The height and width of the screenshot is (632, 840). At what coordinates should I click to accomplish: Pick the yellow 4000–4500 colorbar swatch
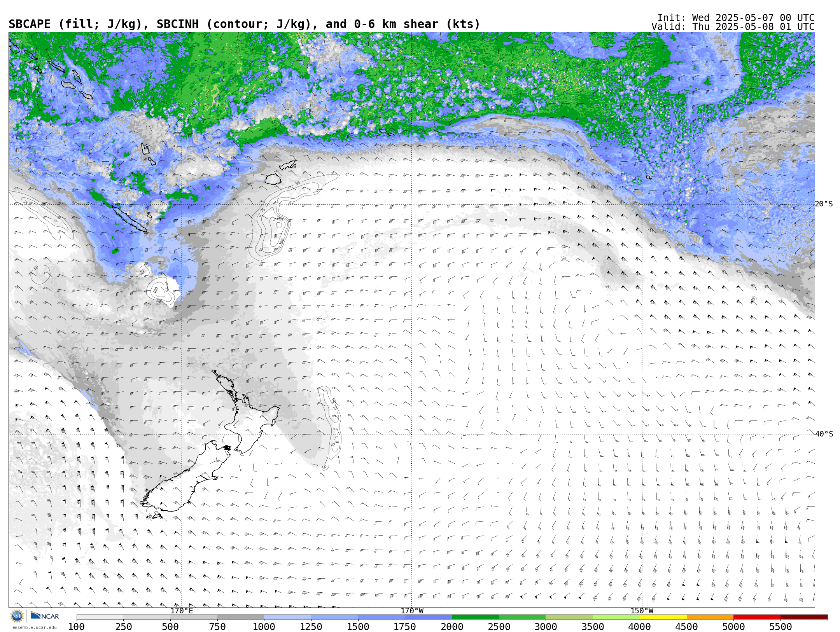(663, 617)
